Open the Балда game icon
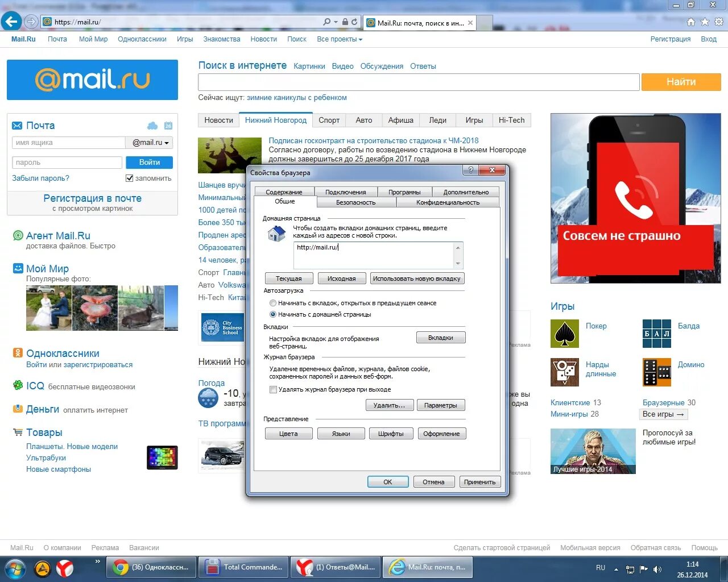 657,334
